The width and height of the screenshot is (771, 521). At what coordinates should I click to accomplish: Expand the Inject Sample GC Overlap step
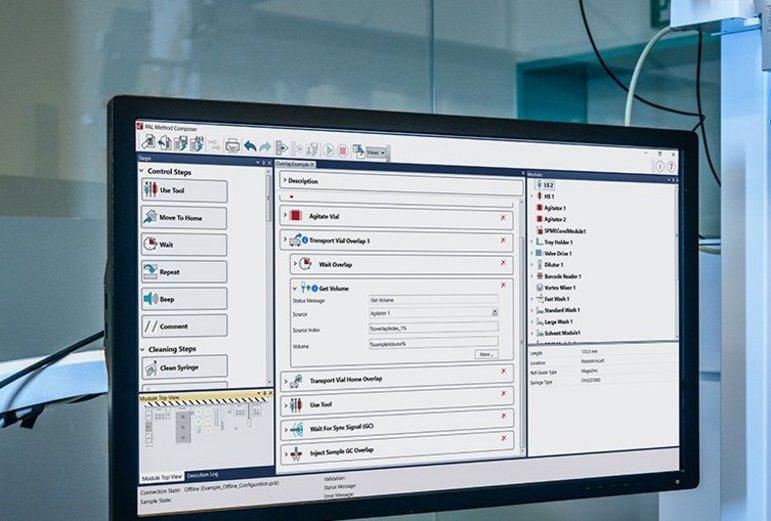(x=286, y=455)
